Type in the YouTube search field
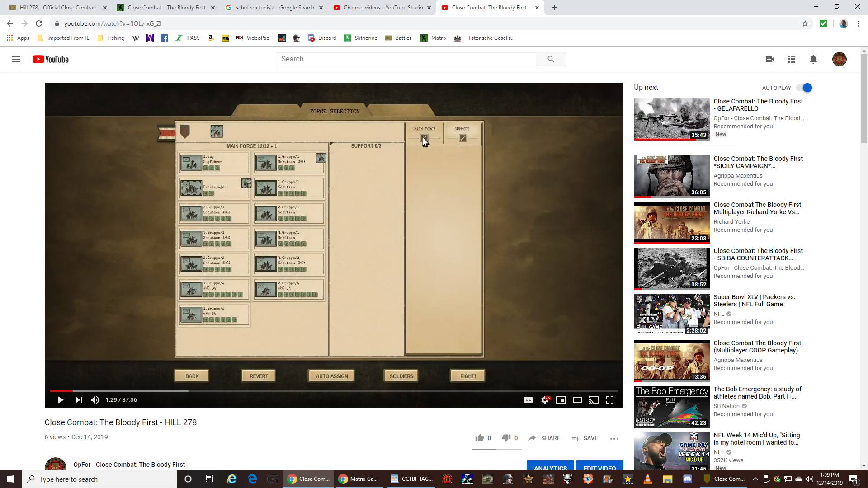 click(x=406, y=59)
